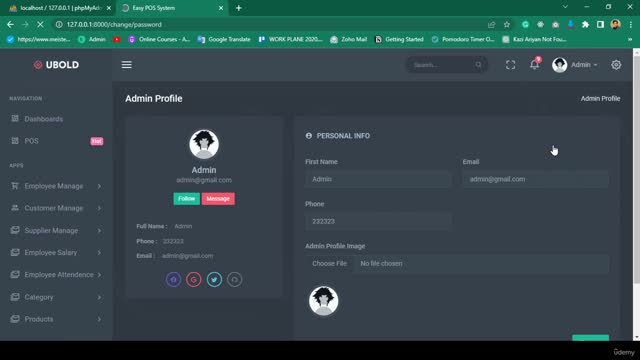Click the Dashboards sidebar icon
The width and height of the screenshot is (640, 360).
(15, 118)
